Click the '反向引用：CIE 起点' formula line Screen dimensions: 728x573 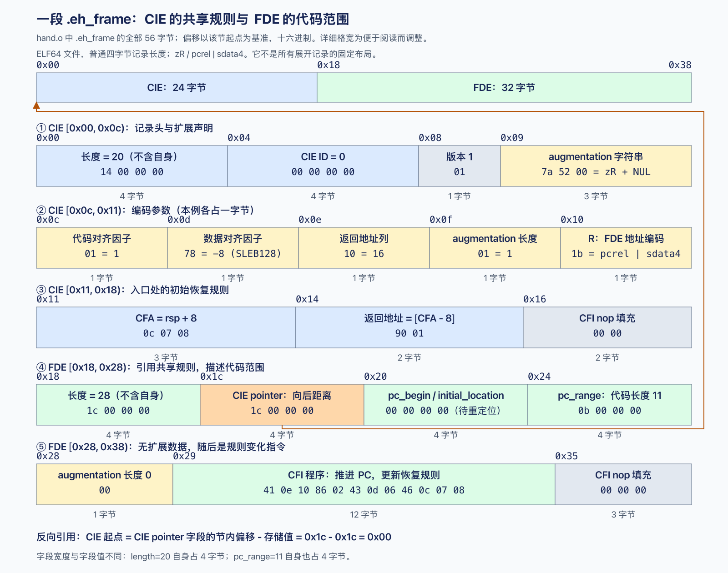pos(214,537)
